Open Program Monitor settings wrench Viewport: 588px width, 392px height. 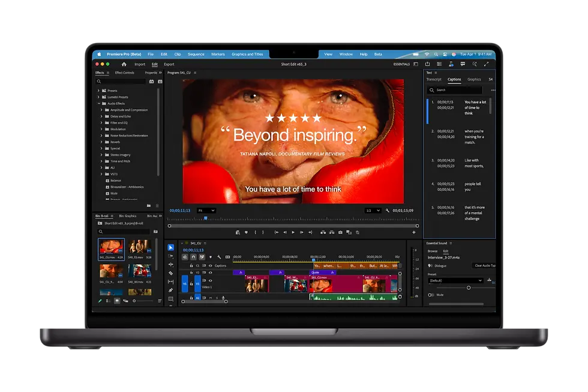pos(388,211)
